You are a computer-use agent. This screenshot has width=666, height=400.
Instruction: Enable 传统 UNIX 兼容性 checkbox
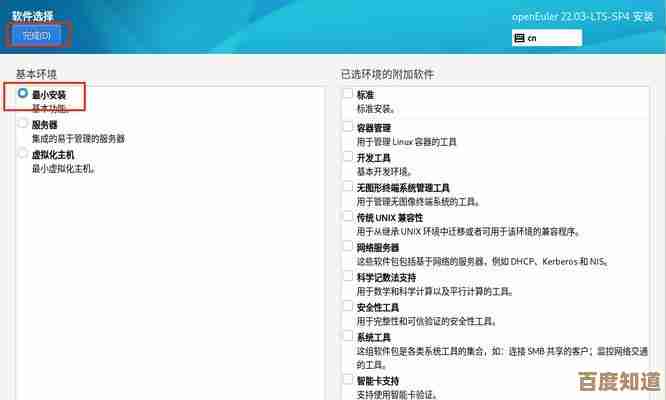click(x=348, y=217)
